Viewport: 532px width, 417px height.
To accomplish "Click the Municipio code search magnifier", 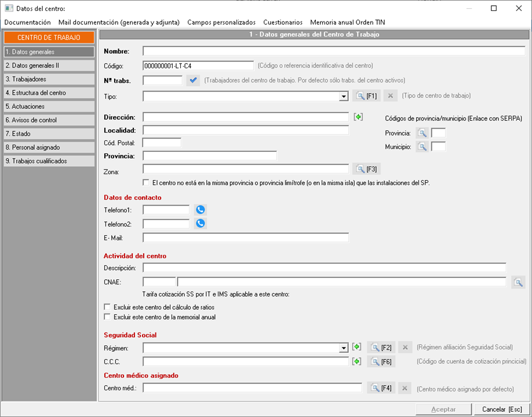I will (x=422, y=147).
